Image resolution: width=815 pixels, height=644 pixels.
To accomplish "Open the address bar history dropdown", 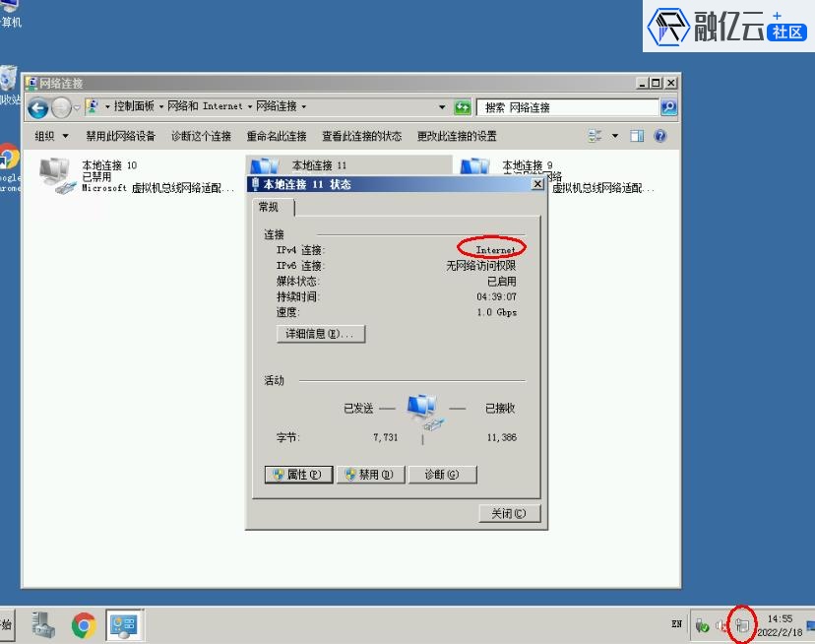I will pyautogui.click(x=443, y=107).
